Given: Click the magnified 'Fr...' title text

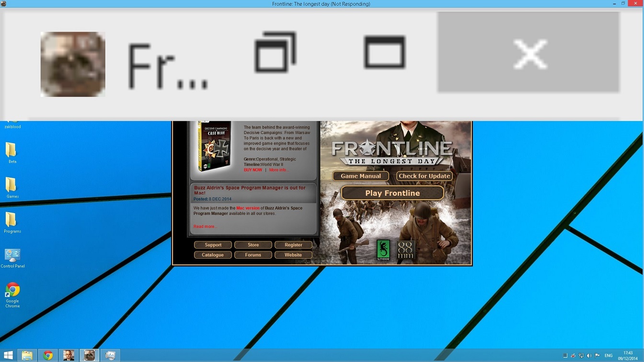Looking at the screenshot, I should pos(168,67).
